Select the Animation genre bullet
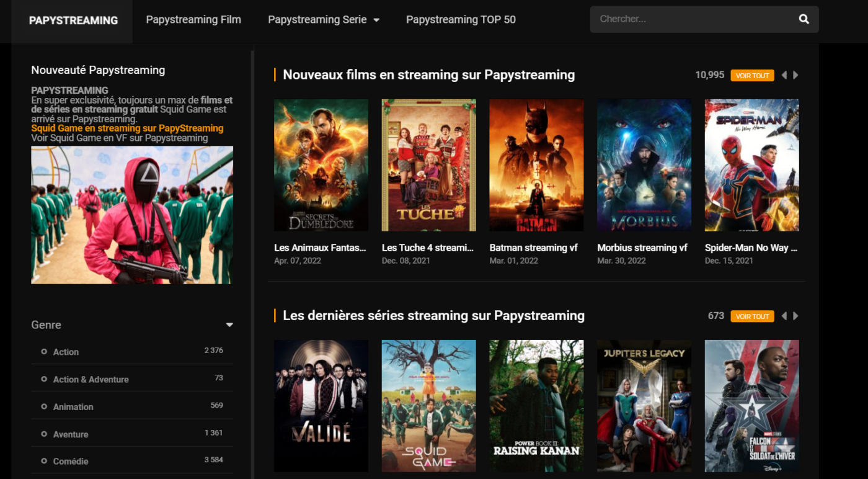Image resolution: width=868 pixels, height=479 pixels. [x=44, y=406]
